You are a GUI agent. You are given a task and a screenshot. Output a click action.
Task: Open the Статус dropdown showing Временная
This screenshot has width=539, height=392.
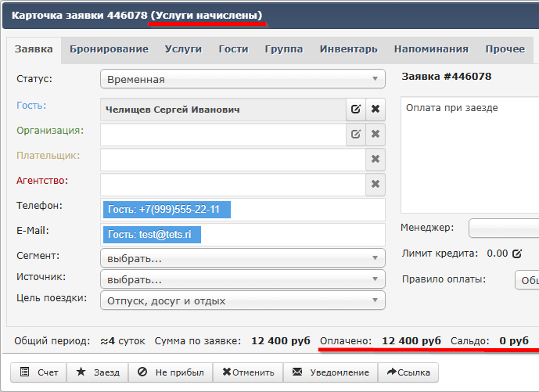[243, 79]
